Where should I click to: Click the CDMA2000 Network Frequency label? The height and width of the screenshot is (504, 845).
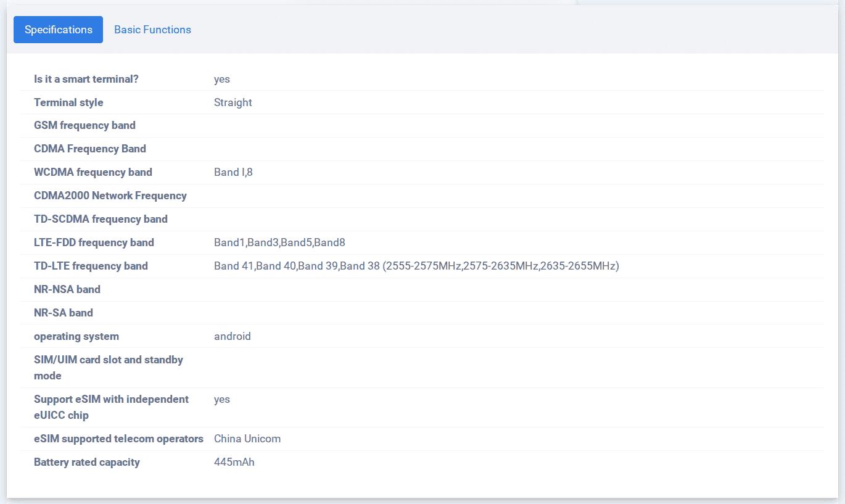click(x=110, y=196)
